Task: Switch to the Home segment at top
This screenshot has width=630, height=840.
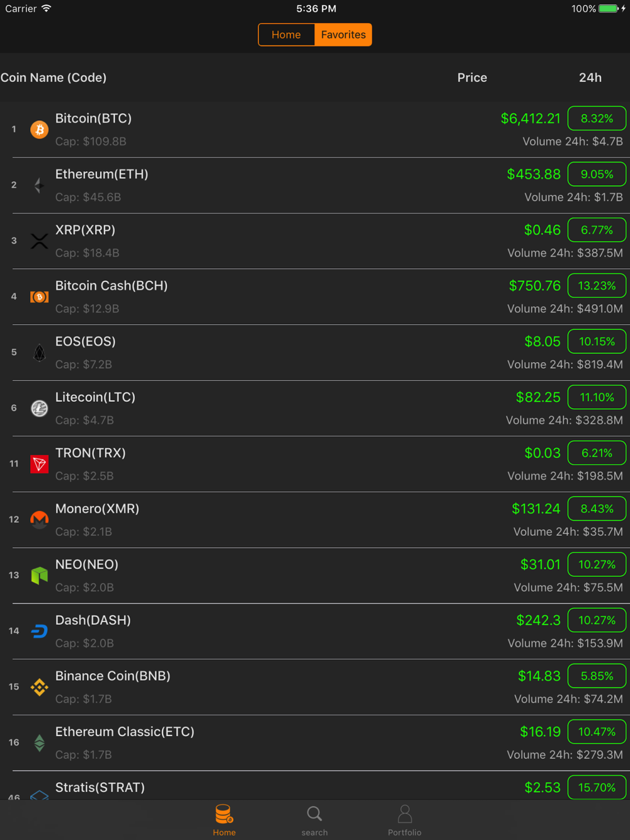Action: 286,35
